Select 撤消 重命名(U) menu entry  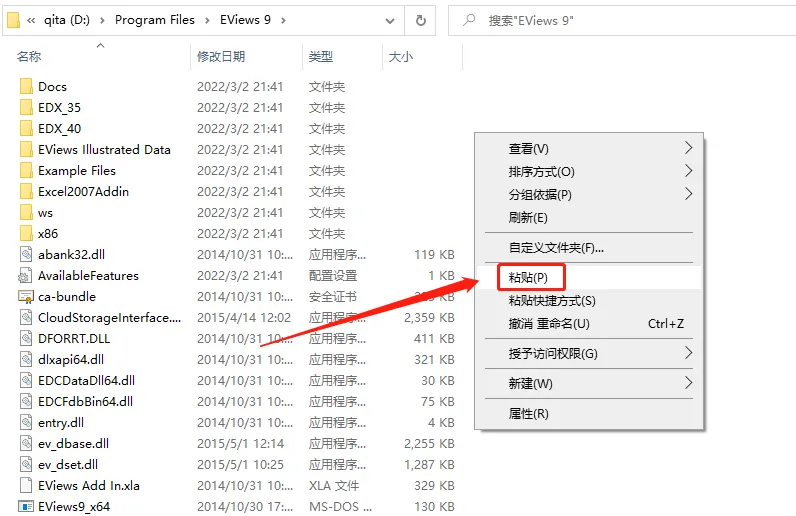[x=589, y=324]
